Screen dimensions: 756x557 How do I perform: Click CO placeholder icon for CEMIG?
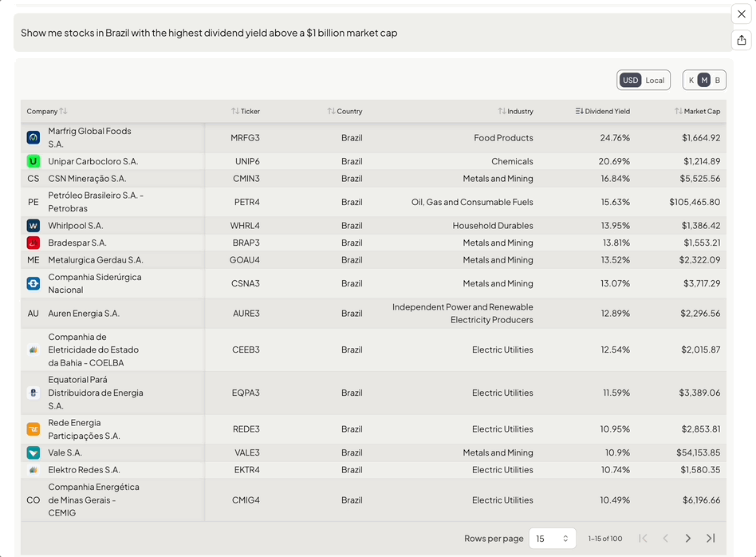pyautogui.click(x=33, y=500)
